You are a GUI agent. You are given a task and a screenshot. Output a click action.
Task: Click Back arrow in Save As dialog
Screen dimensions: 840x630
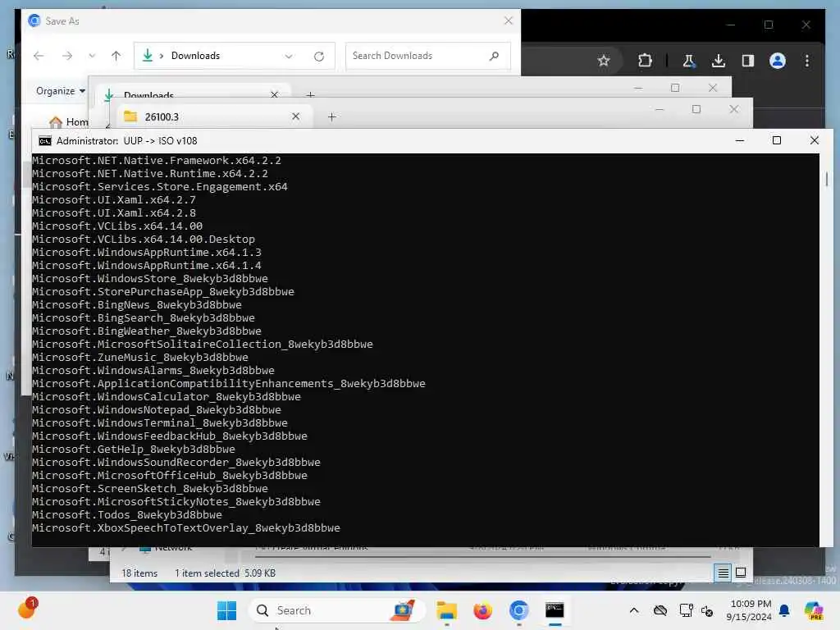click(39, 56)
